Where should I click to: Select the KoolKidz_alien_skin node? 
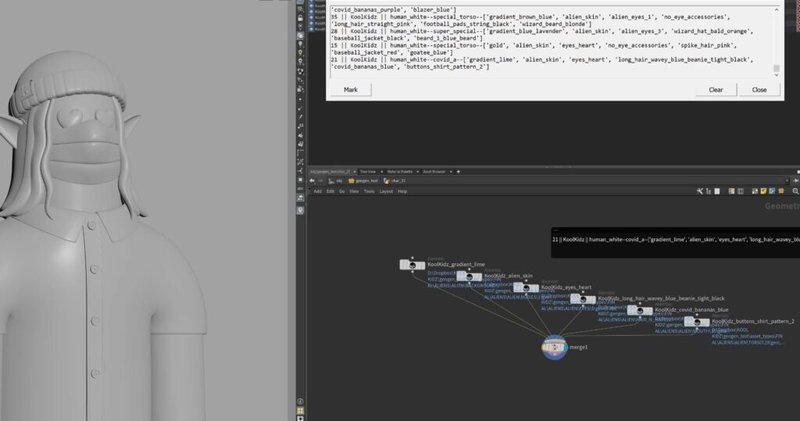469,277
